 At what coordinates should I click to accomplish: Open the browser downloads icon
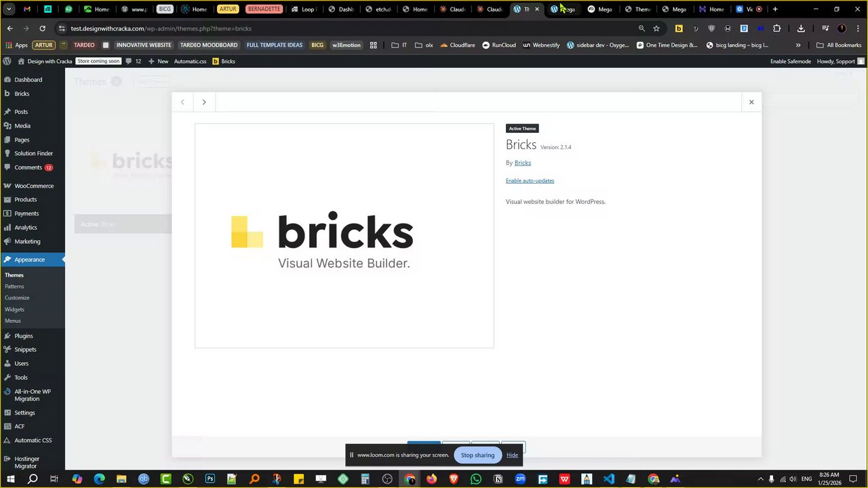coord(801,28)
